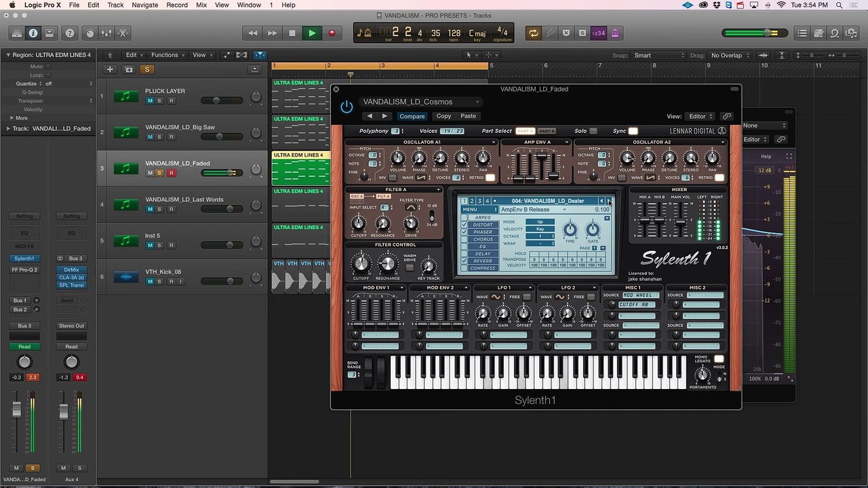Open the Library panel icon
This screenshot has width=868, height=488.
click(16, 33)
